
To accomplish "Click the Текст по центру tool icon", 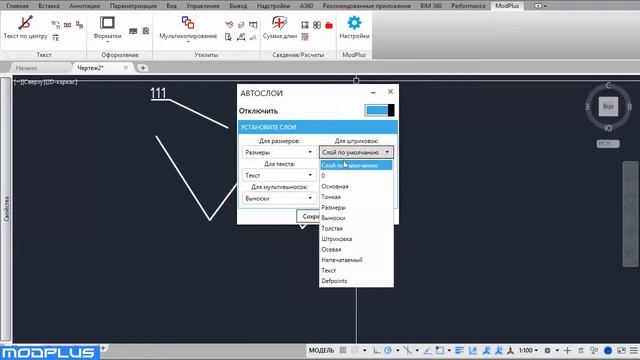I will pyautogui.click(x=25, y=23).
